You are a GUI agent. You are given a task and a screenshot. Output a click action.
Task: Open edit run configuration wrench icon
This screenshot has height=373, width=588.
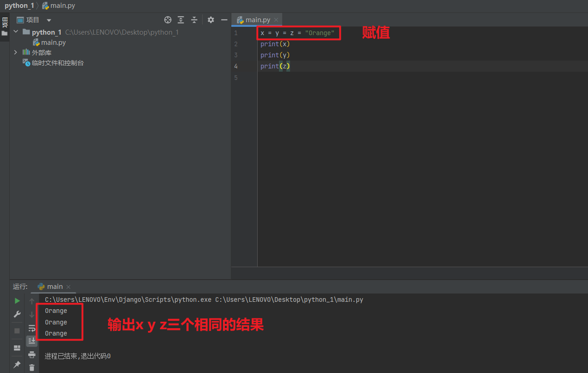pyautogui.click(x=17, y=314)
